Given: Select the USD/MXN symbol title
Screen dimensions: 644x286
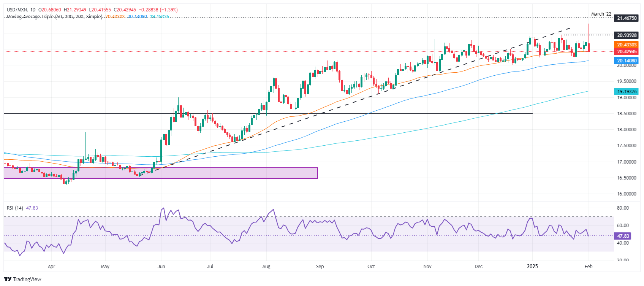Looking at the screenshot, I should click(x=18, y=10).
